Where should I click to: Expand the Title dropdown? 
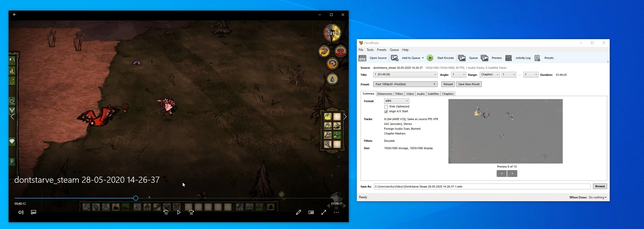pos(405,75)
